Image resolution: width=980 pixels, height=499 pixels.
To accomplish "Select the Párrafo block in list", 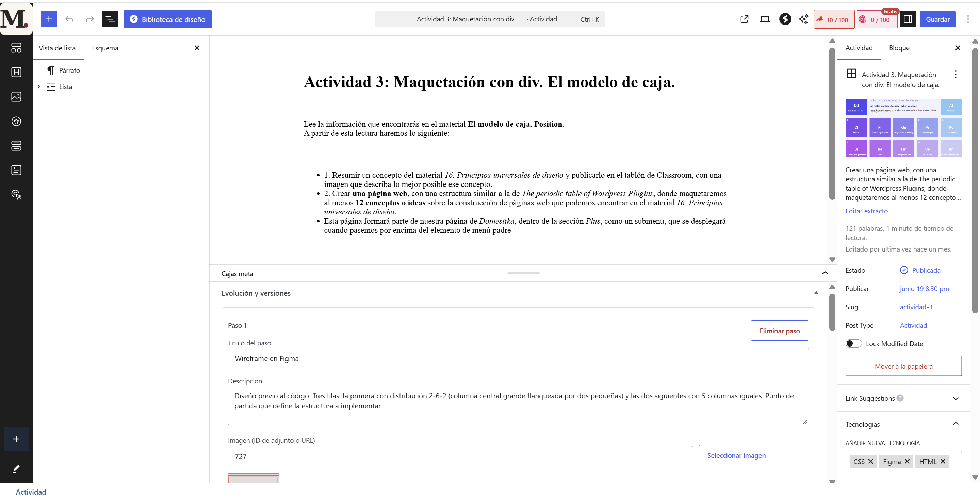I will coord(69,70).
